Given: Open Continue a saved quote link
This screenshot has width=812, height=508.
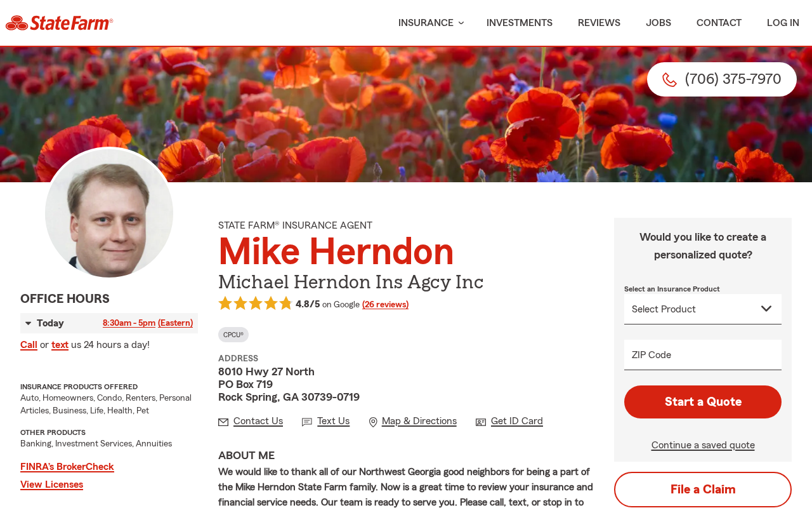Looking at the screenshot, I should (703, 445).
